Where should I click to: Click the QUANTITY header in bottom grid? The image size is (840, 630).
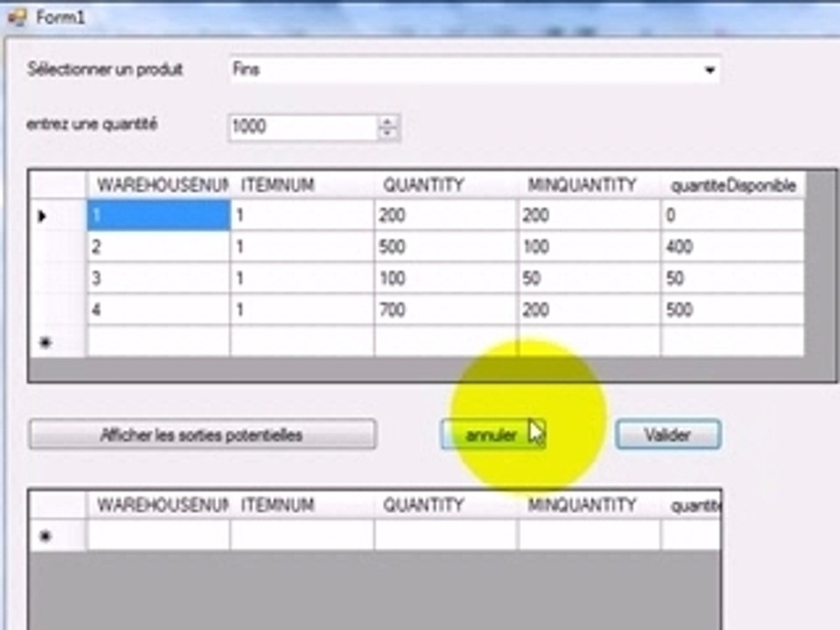click(x=445, y=505)
